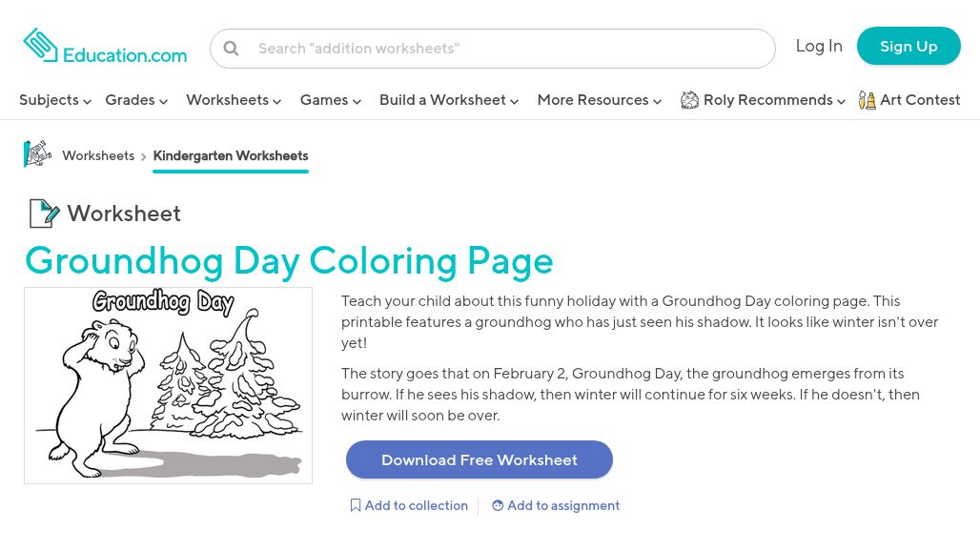The width and height of the screenshot is (980, 551).
Task: Open the Build a Worksheet menu
Action: [448, 100]
